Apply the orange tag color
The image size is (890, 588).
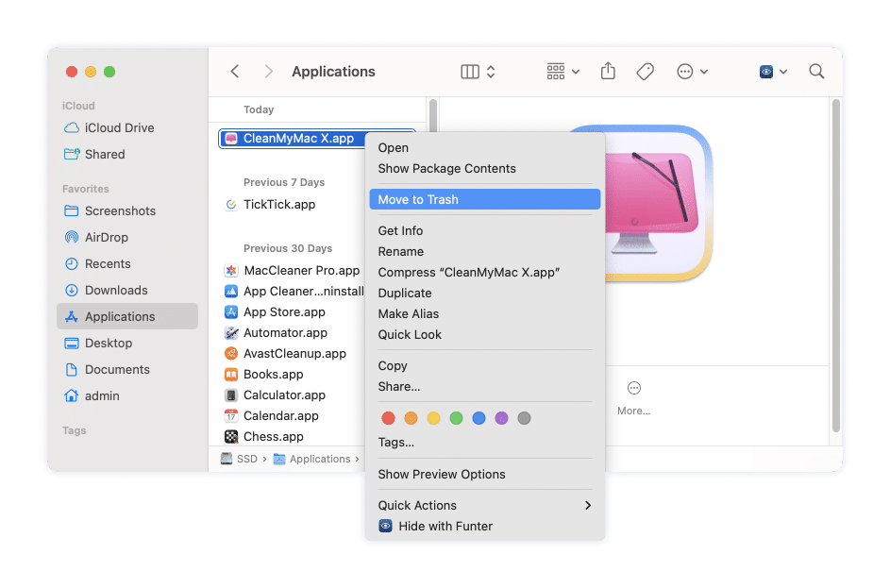[x=411, y=418]
